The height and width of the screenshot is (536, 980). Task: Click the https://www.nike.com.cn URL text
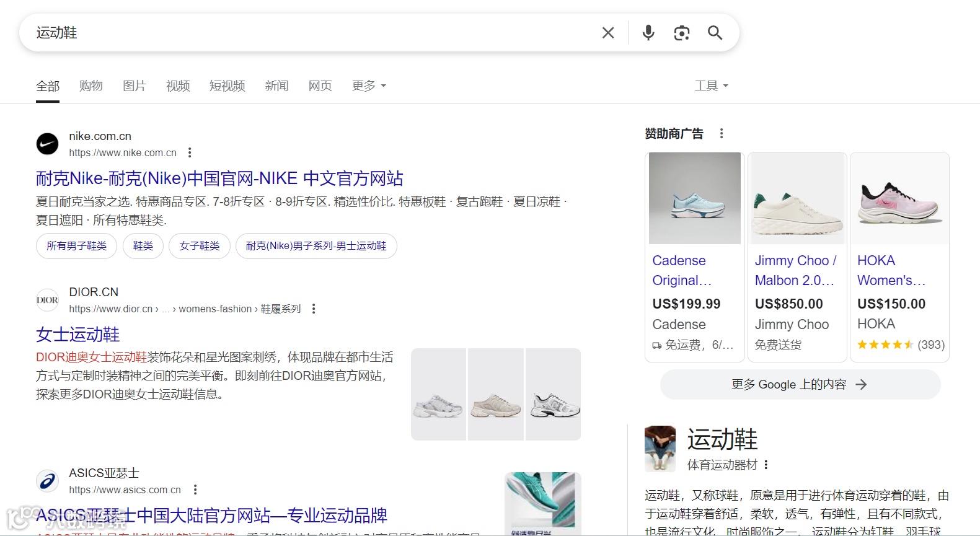coord(123,152)
